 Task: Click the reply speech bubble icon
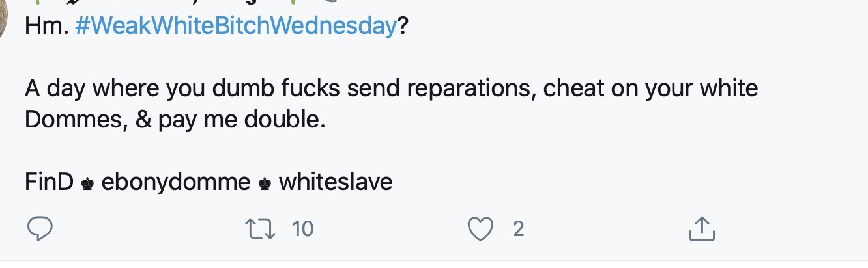tap(40, 228)
